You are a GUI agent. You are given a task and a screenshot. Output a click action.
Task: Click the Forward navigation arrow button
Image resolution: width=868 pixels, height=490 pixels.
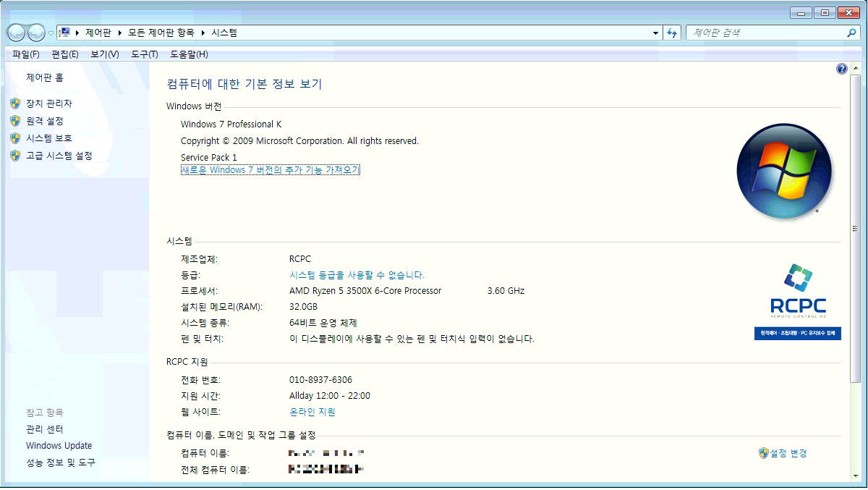point(36,33)
